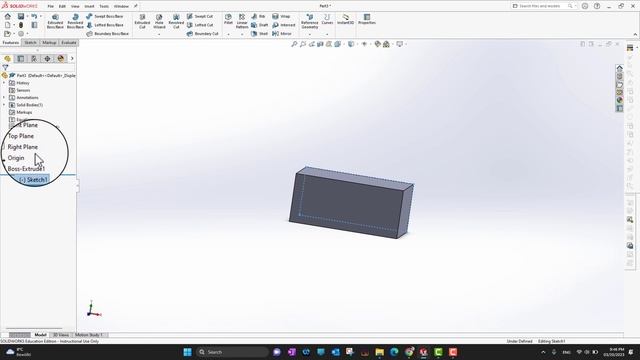Click the Zoom to Fit icon
This screenshot has width=640, height=360.
[294, 44]
